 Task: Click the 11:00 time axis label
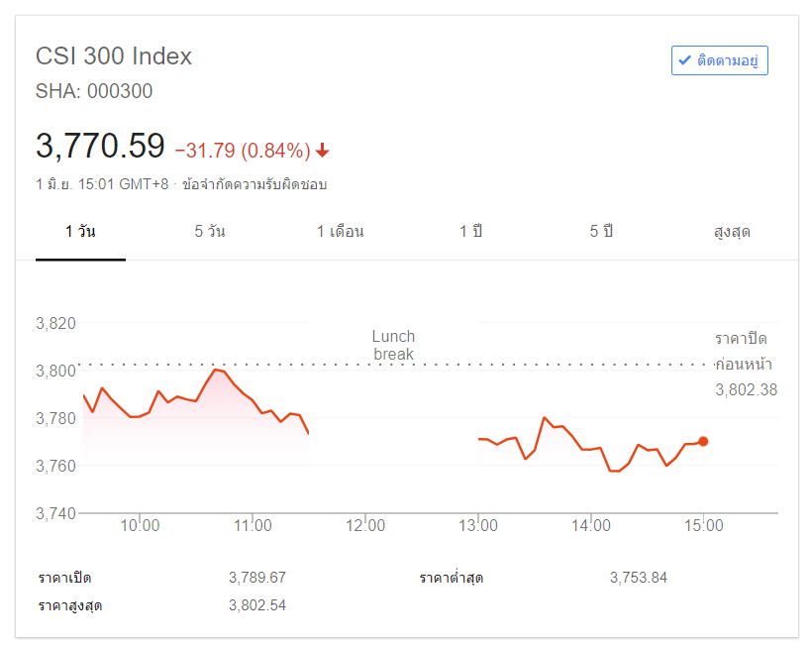pos(253,526)
